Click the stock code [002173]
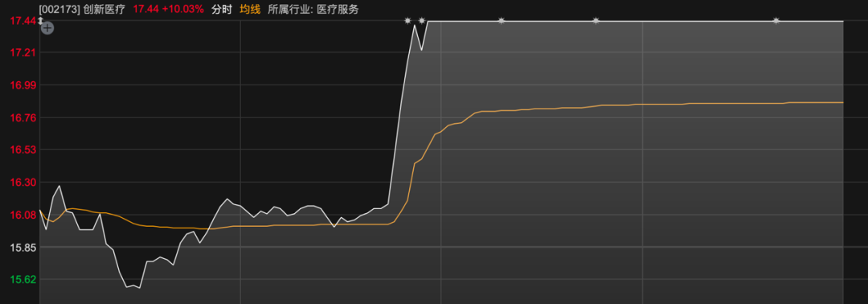 59,9
